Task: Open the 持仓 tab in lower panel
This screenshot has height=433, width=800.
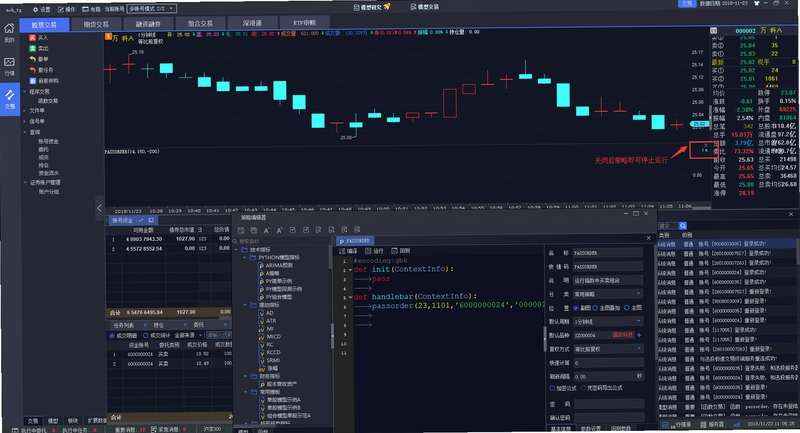Action: pyautogui.click(x=159, y=325)
